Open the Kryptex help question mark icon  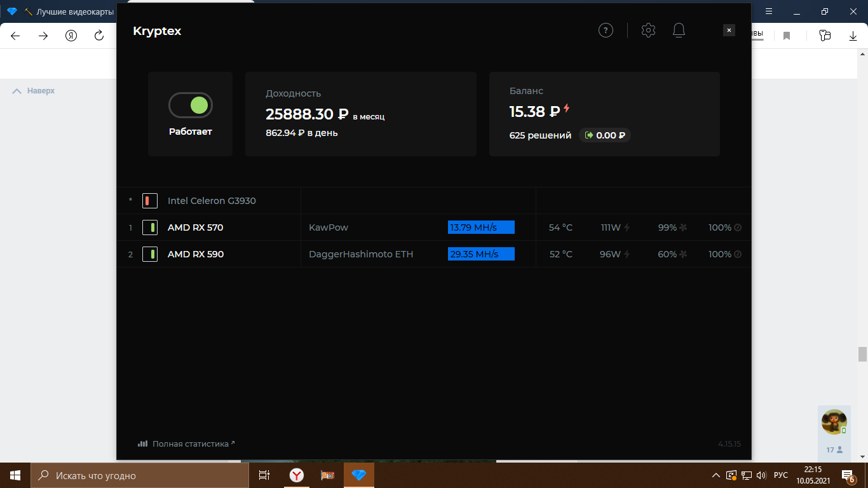606,30
